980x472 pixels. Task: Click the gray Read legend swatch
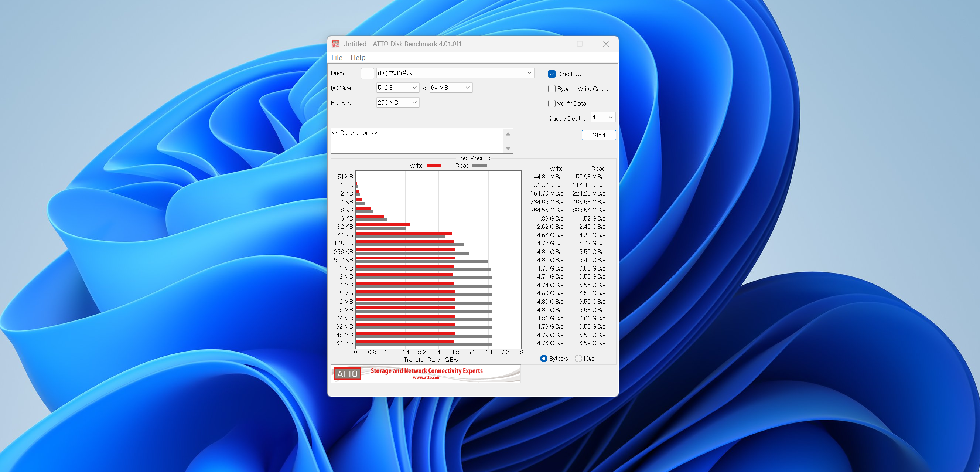479,166
